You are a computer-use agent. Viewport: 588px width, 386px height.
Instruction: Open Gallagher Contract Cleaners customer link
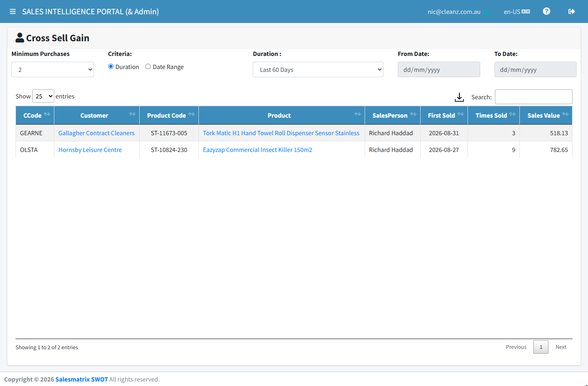96,133
